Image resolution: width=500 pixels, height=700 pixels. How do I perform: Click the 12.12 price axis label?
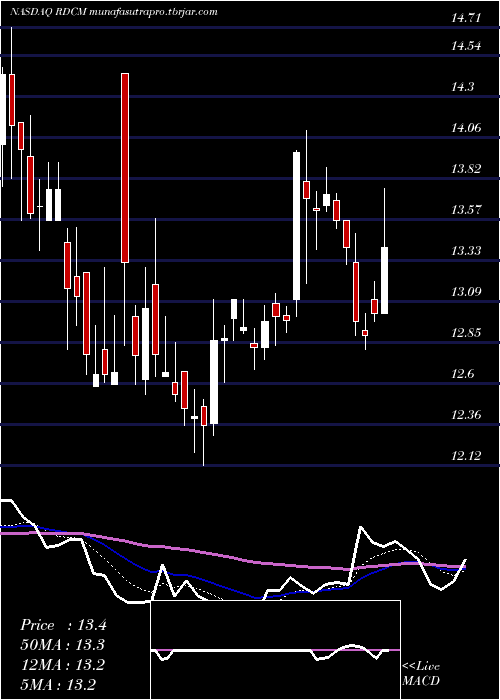[x=466, y=456]
